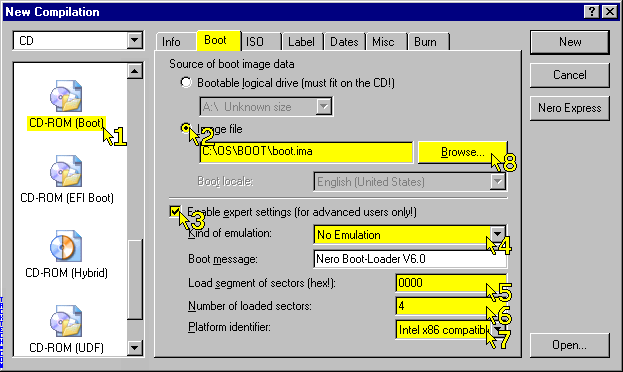
Task: Click the up arrow of compilation list scrollbar
Action: (135, 71)
